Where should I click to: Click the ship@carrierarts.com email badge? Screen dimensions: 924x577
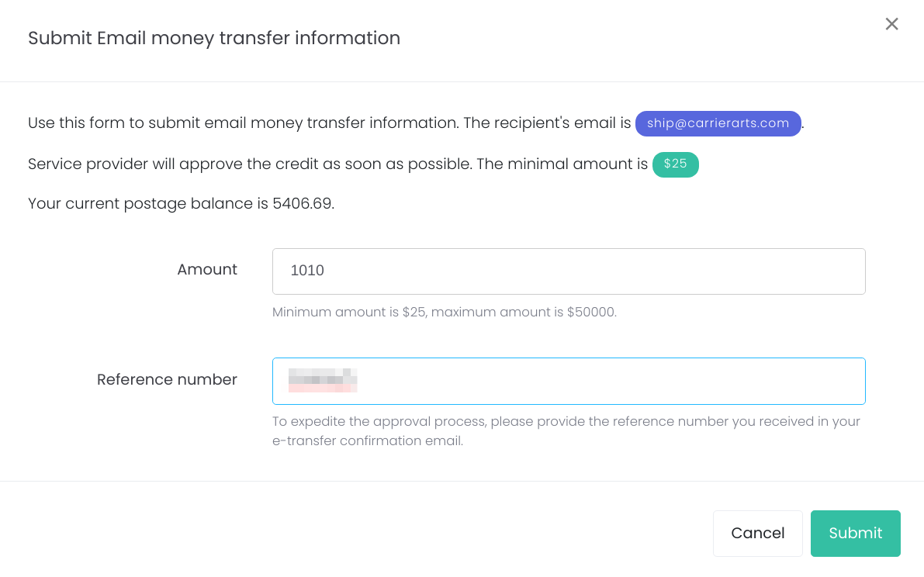click(718, 123)
